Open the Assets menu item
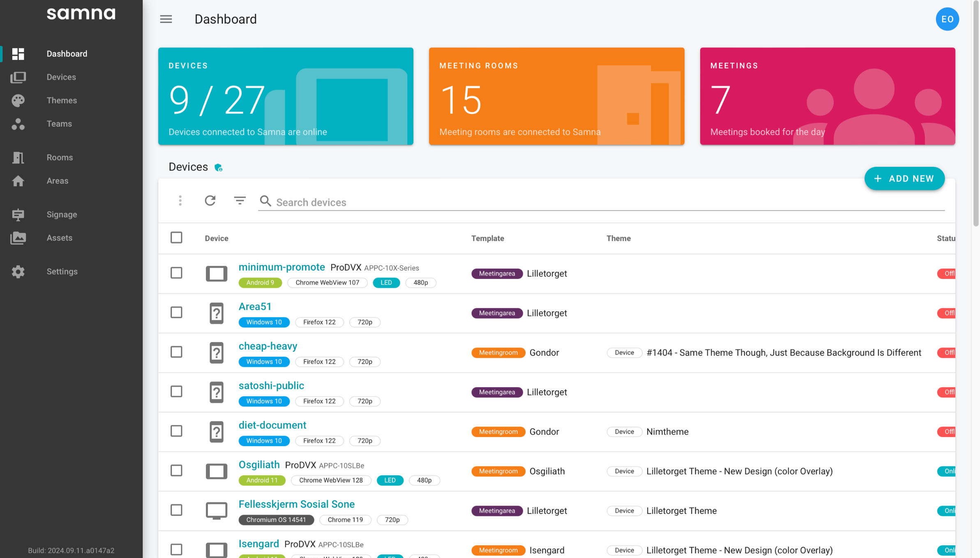980x558 pixels. click(x=59, y=238)
